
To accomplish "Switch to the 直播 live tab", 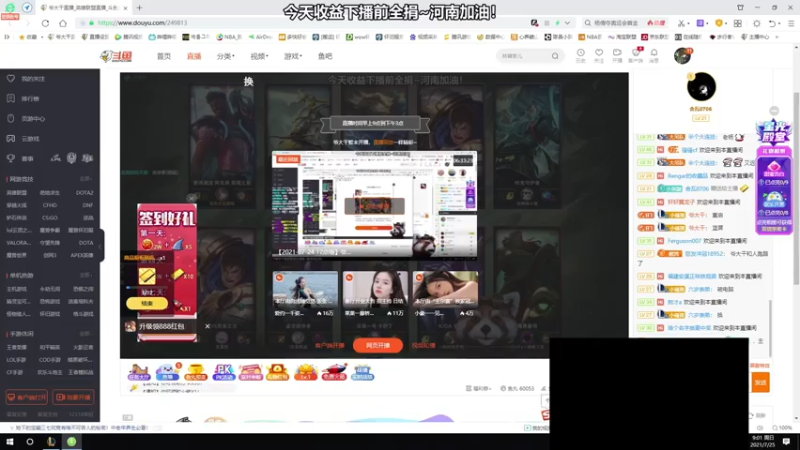I will pos(194,56).
